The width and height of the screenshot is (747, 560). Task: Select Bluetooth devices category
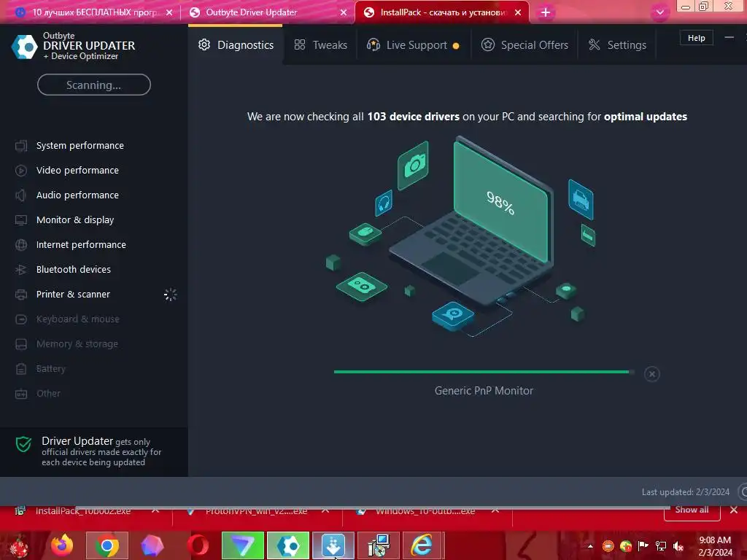pyautogui.click(x=74, y=269)
